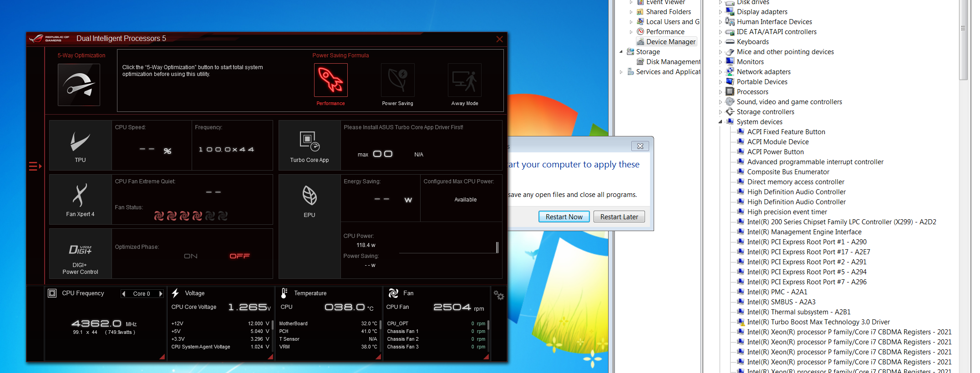Select ACPI Fixed Feature Button device
Image resolution: width=980 pixels, height=373 pixels.
(786, 132)
